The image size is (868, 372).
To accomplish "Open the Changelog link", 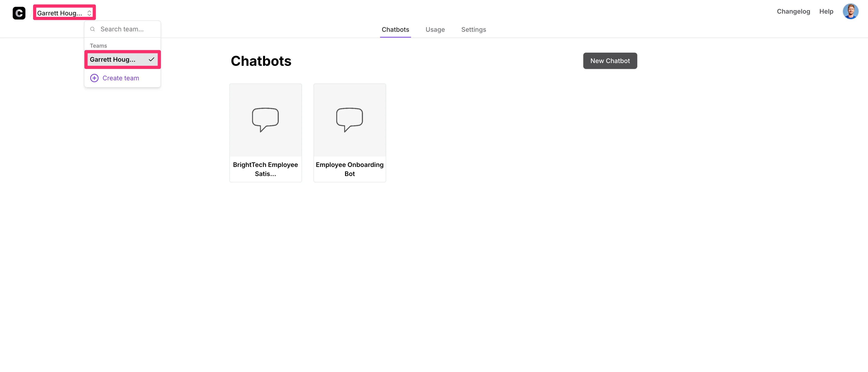I will [793, 12].
